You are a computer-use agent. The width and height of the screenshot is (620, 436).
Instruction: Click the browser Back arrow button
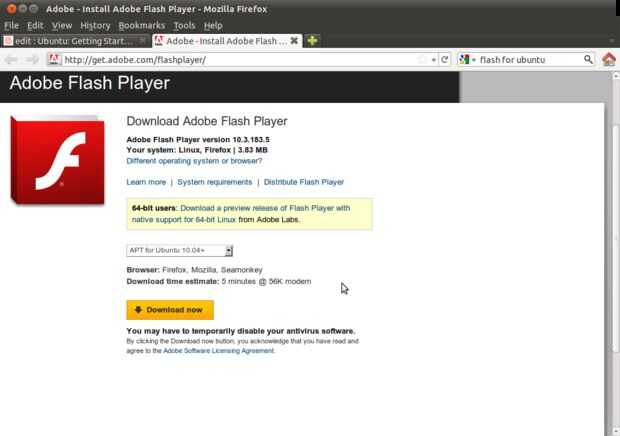[x=11, y=60]
